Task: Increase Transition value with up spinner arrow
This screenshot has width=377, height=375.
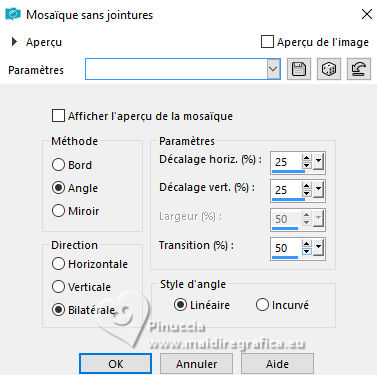Action: pos(306,244)
